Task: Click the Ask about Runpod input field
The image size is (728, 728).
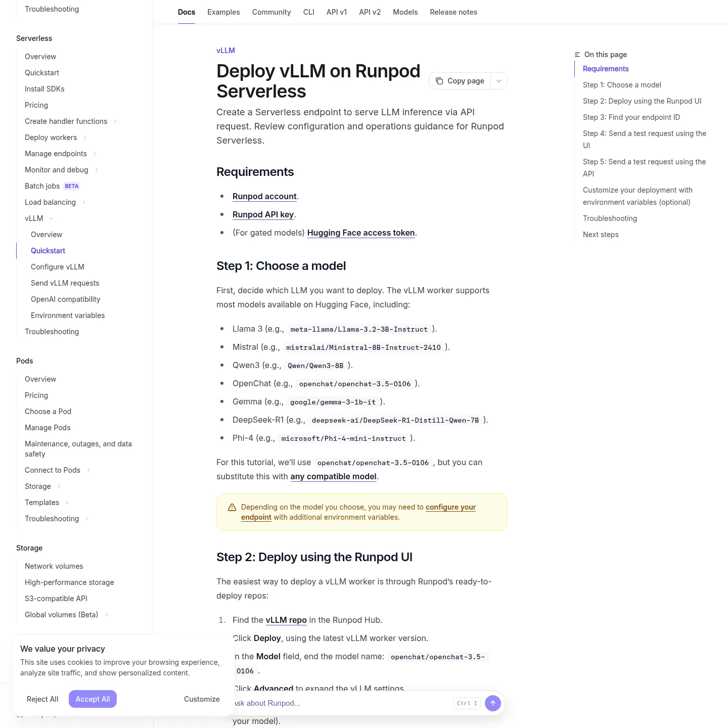Action: click(341, 703)
